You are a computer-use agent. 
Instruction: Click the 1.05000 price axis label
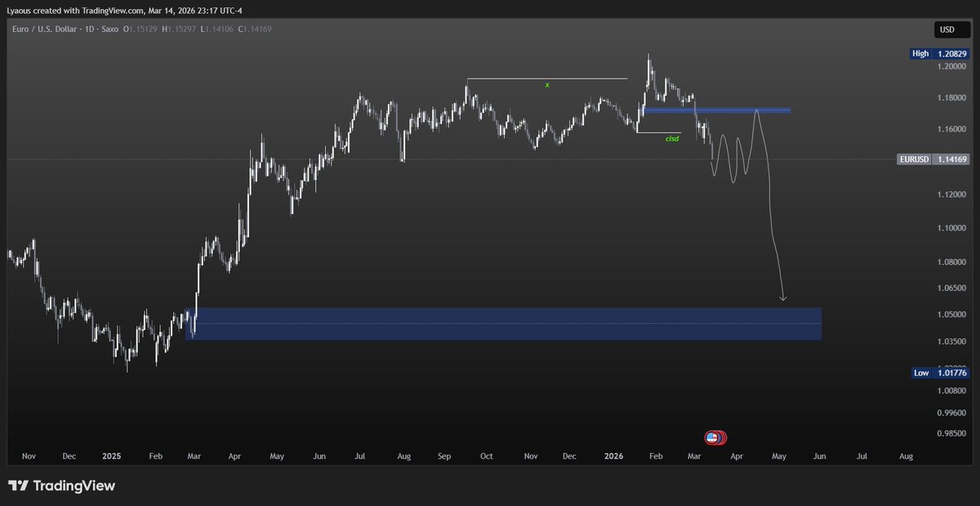(x=951, y=315)
